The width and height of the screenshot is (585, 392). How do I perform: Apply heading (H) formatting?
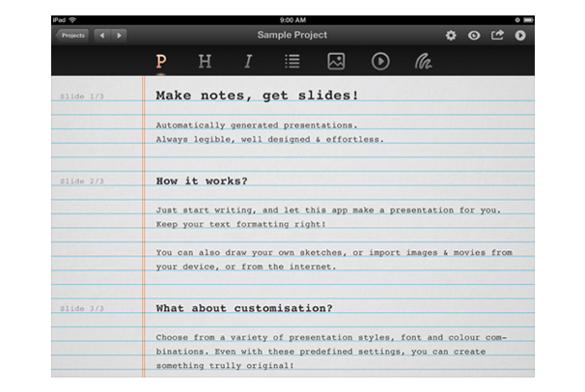[205, 61]
